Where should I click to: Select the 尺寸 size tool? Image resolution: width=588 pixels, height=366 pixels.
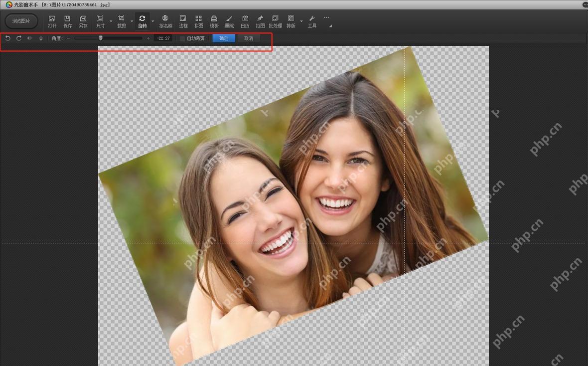101,21
